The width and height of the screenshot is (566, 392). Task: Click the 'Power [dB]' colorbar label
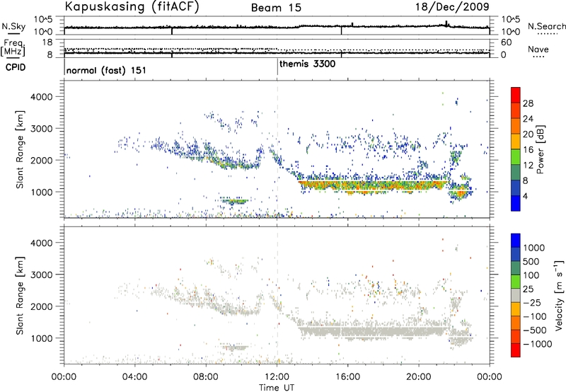541,149
